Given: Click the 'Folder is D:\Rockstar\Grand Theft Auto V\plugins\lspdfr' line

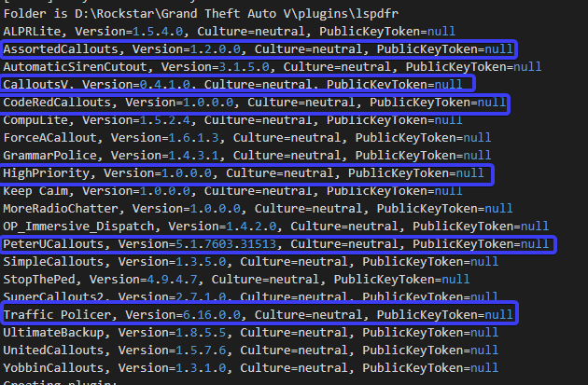Looking at the screenshot, I should (x=201, y=14).
